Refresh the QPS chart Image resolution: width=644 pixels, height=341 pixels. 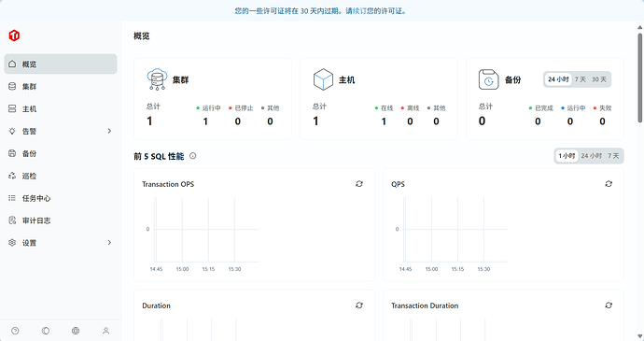[x=609, y=184]
